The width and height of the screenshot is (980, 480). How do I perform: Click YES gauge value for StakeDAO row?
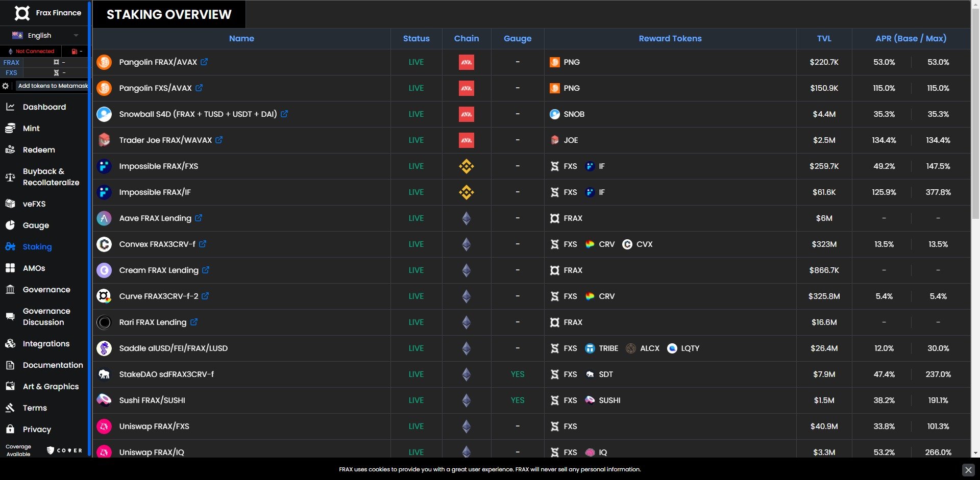tap(518, 374)
